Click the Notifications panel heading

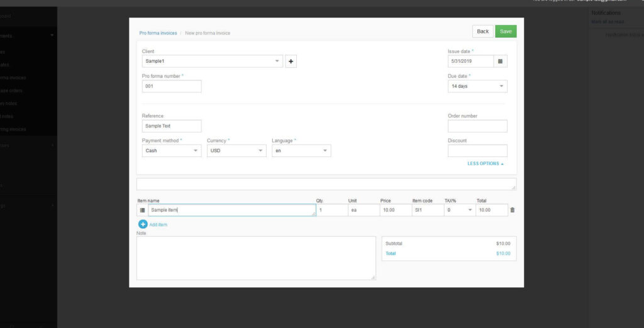[606, 13]
